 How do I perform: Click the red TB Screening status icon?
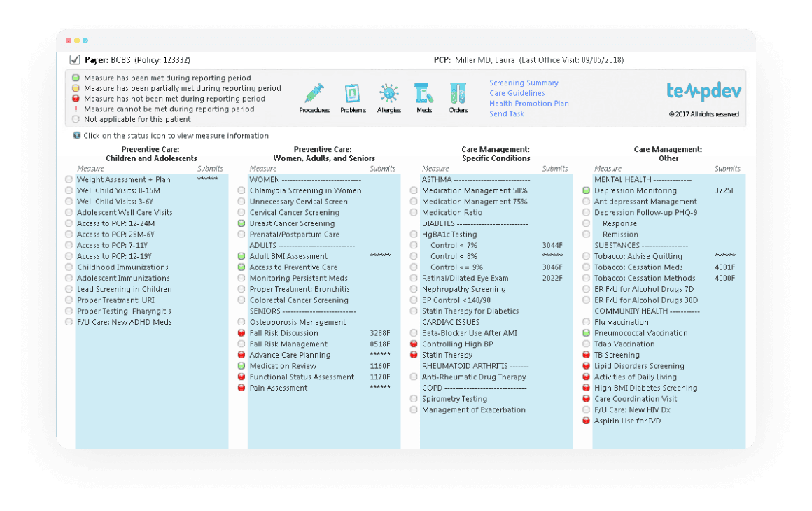[587, 355]
